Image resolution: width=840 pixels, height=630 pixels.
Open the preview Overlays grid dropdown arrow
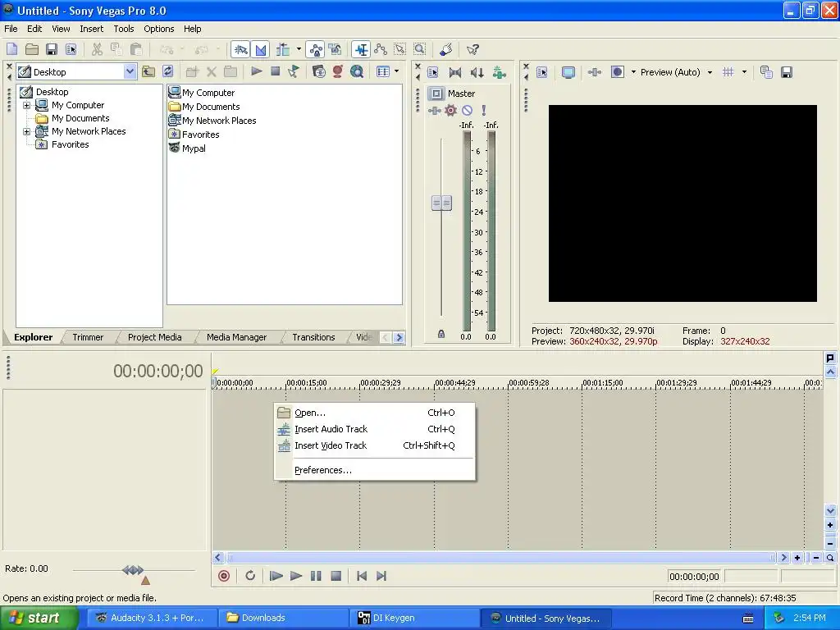click(744, 72)
